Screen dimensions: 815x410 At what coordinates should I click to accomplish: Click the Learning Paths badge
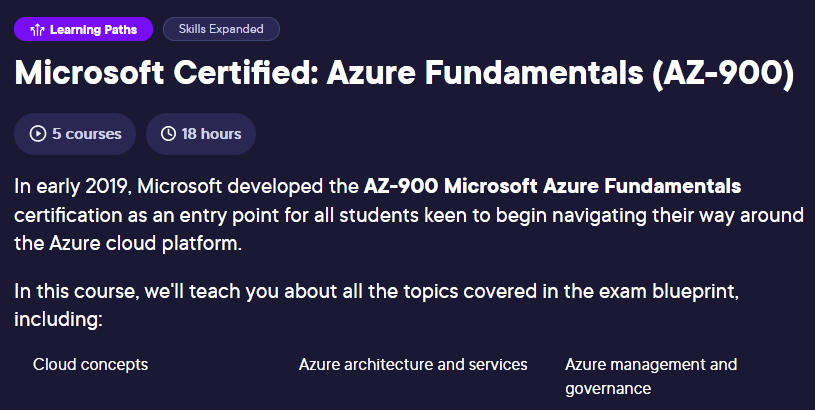pos(83,29)
